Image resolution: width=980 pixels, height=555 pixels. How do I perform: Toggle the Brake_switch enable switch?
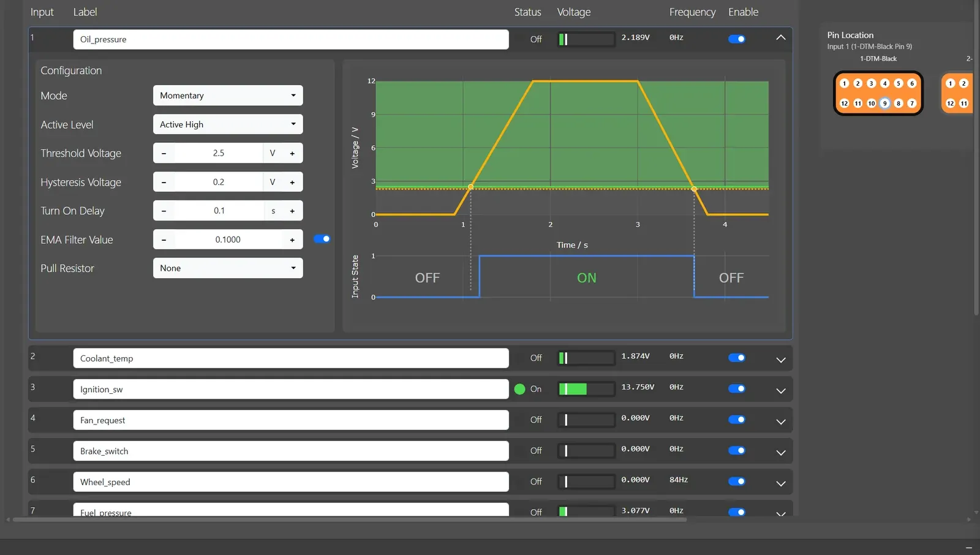(737, 450)
